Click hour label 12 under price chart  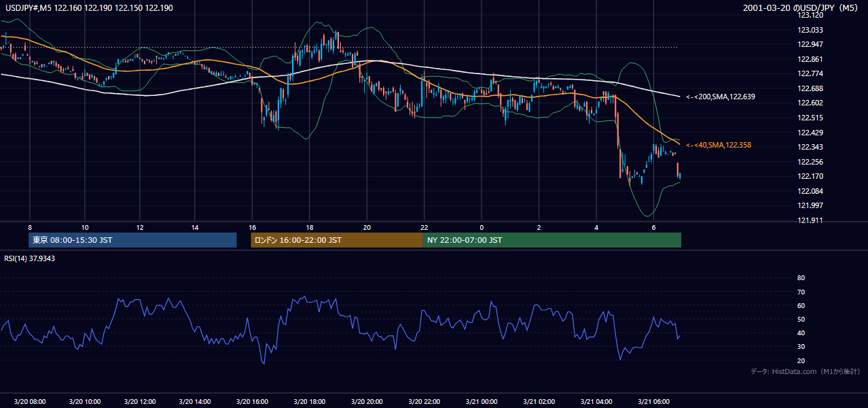(x=139, y=227)
